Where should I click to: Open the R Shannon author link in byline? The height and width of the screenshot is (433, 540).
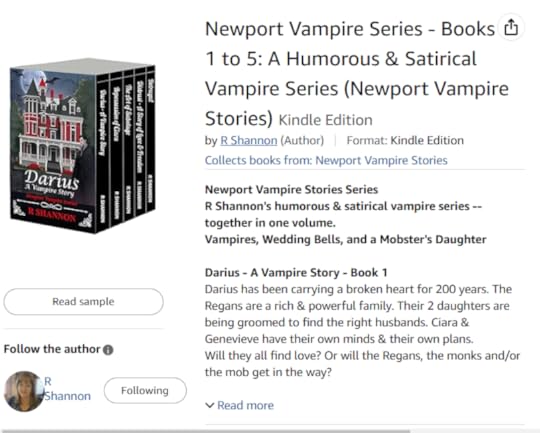pos(249,141)
